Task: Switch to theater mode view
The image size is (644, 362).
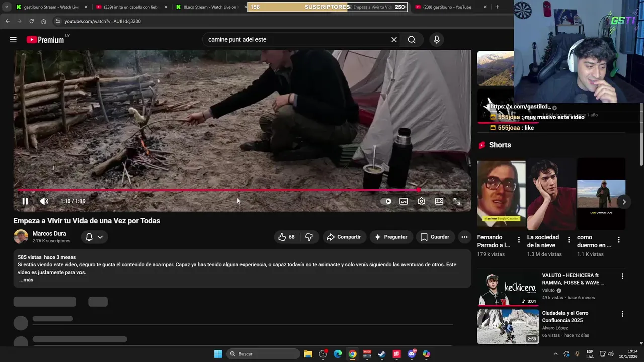Action: (439, 201)
